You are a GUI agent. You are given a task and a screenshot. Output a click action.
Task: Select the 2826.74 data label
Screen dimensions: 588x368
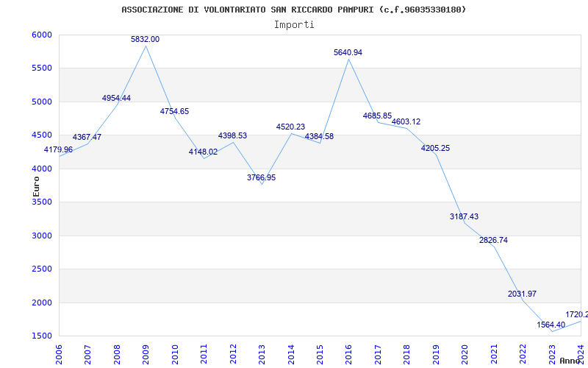pyautogui.click(x=493, y=241)
